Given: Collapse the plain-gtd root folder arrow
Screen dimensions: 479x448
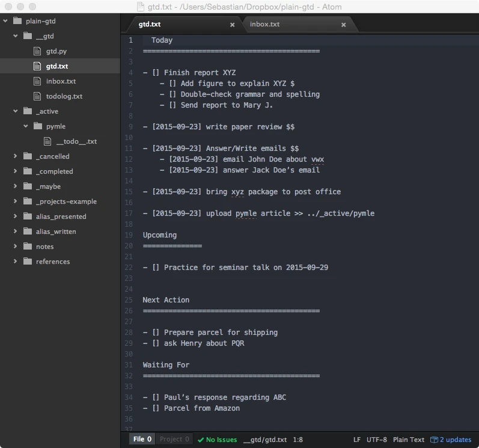Looking at the screenshot, I should coord(5,21).
